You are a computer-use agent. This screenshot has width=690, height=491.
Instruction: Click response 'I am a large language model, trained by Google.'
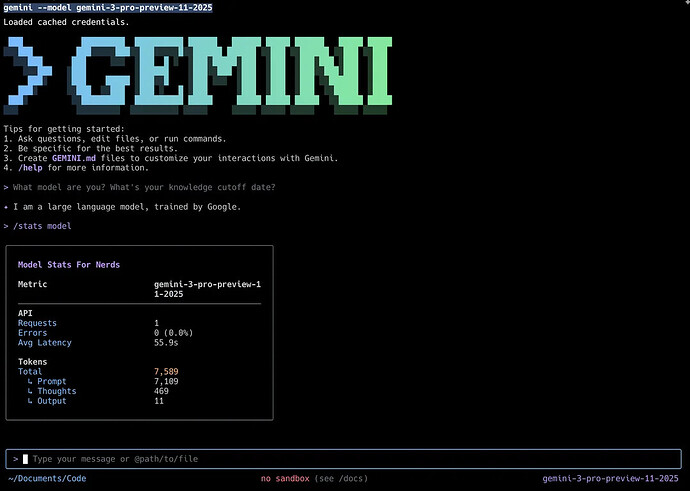point(127,206)
